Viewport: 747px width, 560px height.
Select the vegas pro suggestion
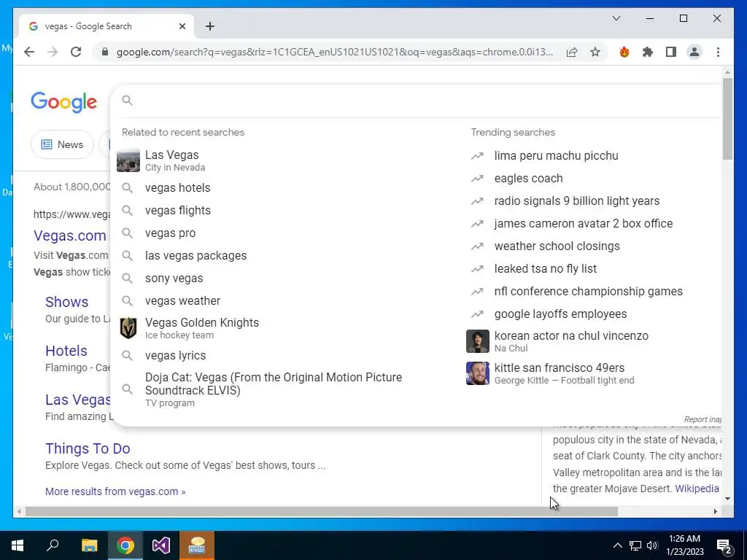point(285,233)
